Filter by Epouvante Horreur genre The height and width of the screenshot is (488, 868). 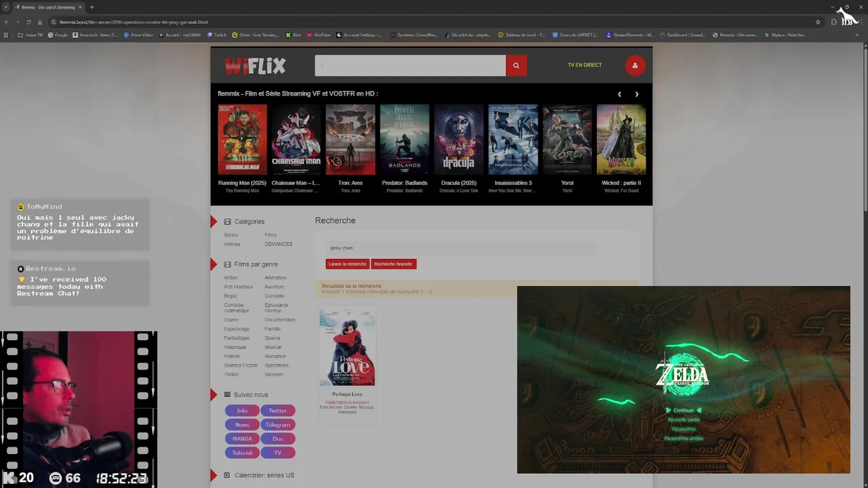276,308
